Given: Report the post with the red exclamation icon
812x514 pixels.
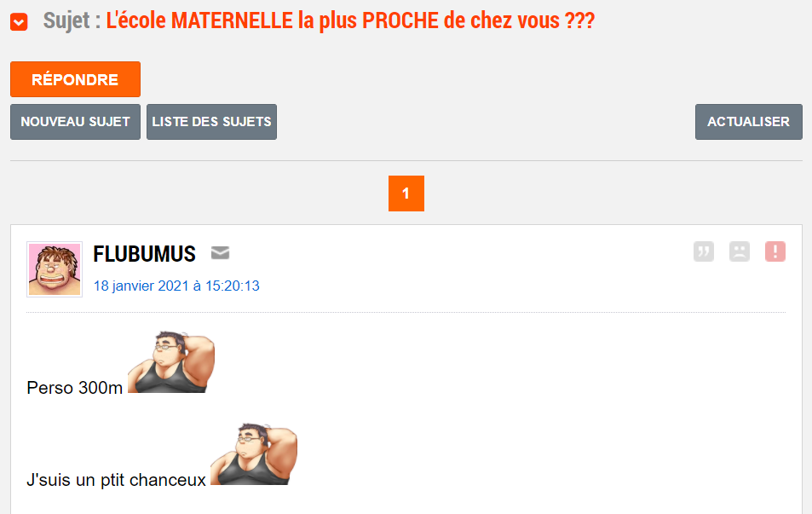Looking at the screenshot, I should point(775,251).
